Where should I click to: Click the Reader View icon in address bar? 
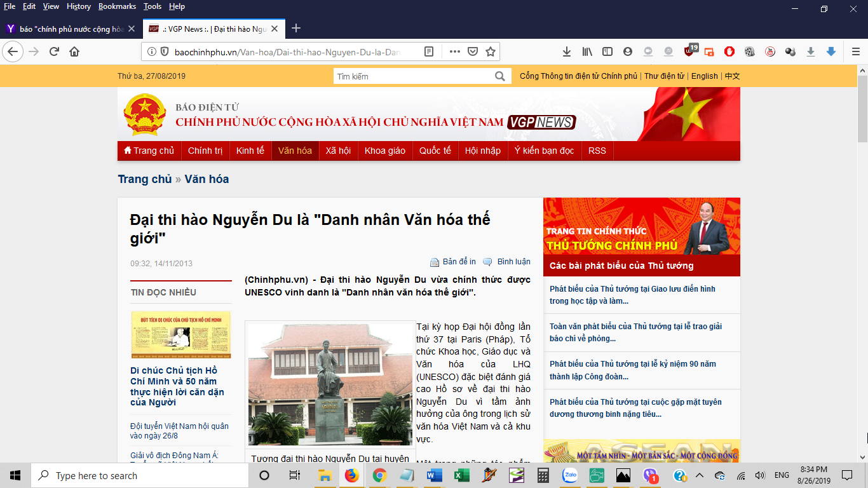[x=429, y=51]
